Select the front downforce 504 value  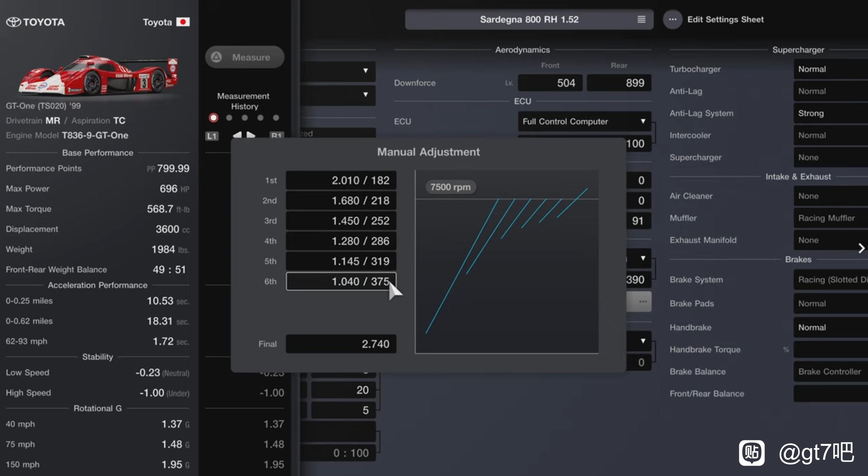click(x=550, y=83)
